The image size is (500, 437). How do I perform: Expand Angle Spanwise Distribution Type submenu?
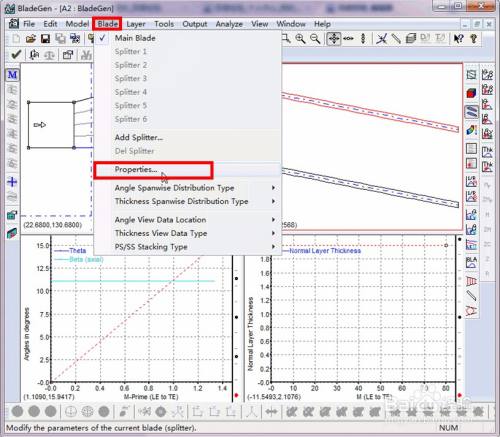point(187,188)
